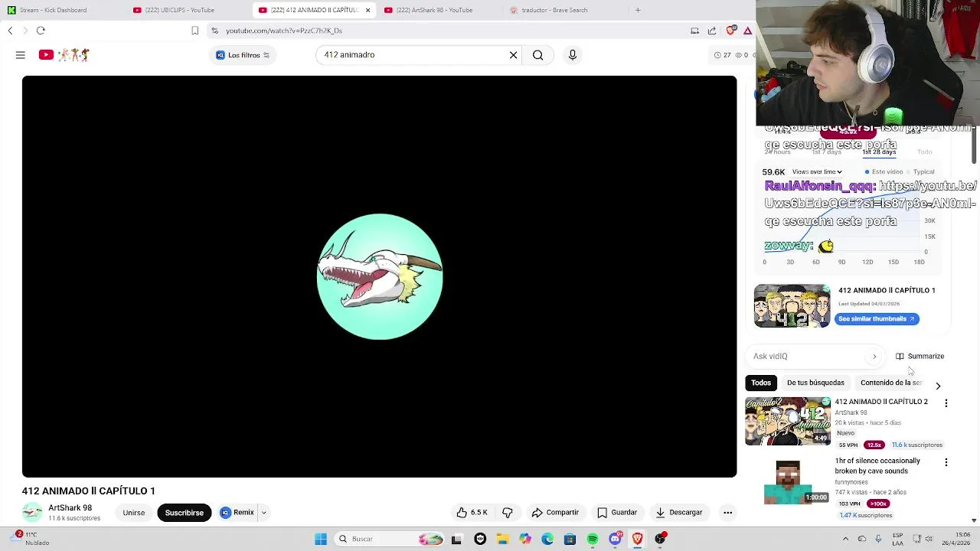Go to YouTube home via logo

[x=64, y=55]
